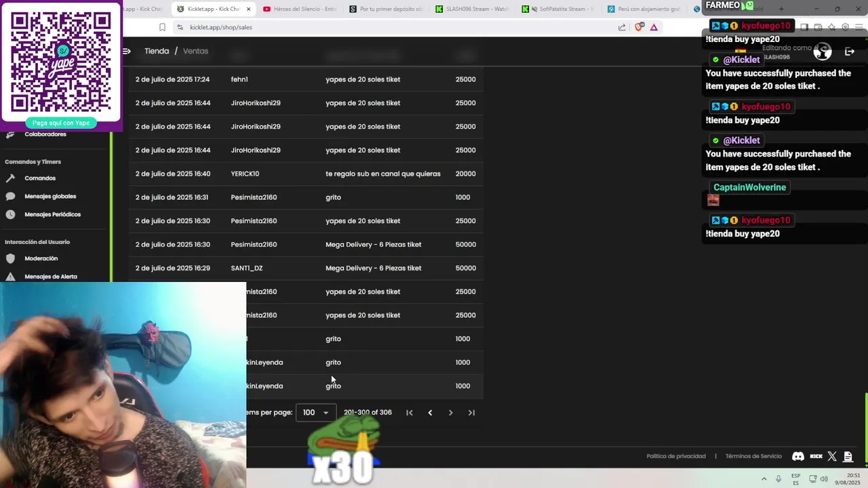Click the Mensajes globales chat bubble icon
868x488 pixels.
click(x=10, y=197)
